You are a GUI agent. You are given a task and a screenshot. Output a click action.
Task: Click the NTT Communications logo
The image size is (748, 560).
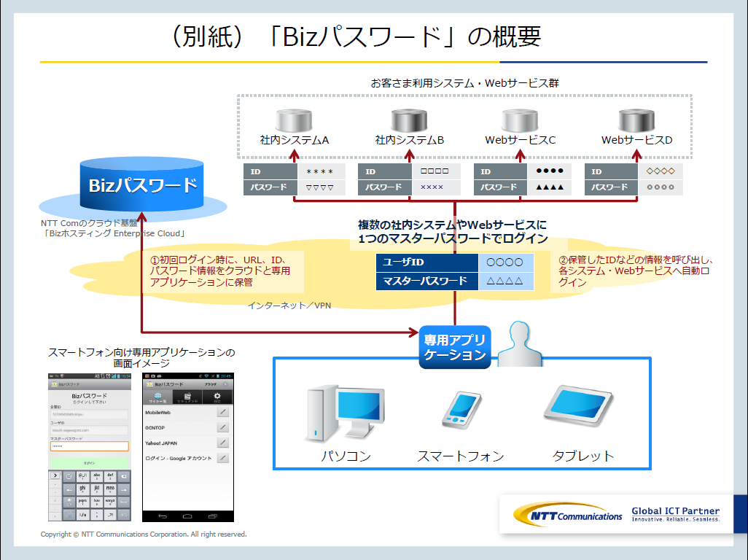[x=568, y=514]
